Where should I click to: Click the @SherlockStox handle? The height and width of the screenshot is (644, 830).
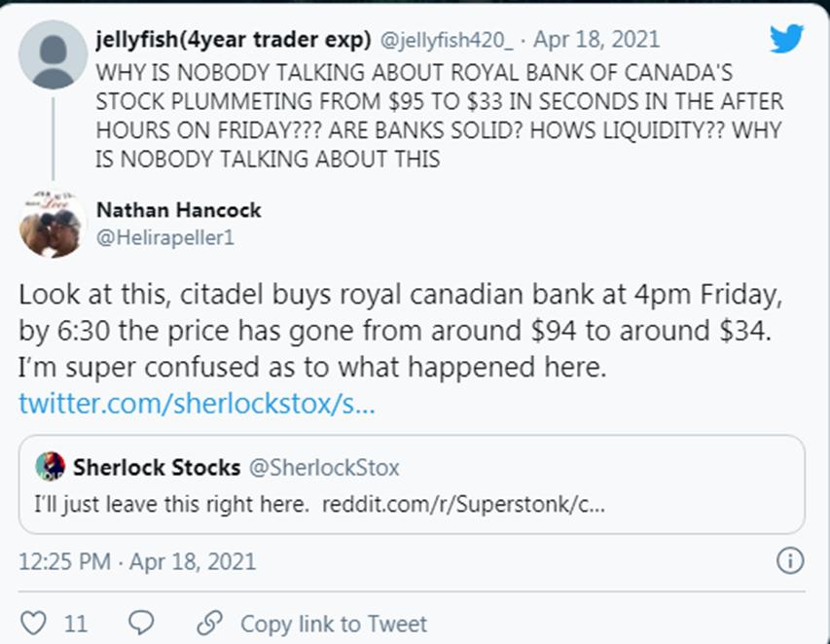click(x=324, y=468)
